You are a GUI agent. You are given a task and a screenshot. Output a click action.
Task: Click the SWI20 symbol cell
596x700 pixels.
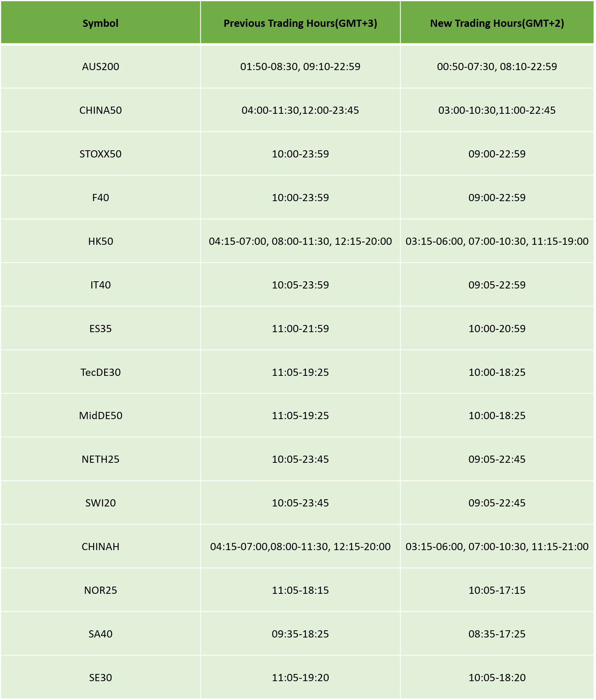click(x=101, y=503)
